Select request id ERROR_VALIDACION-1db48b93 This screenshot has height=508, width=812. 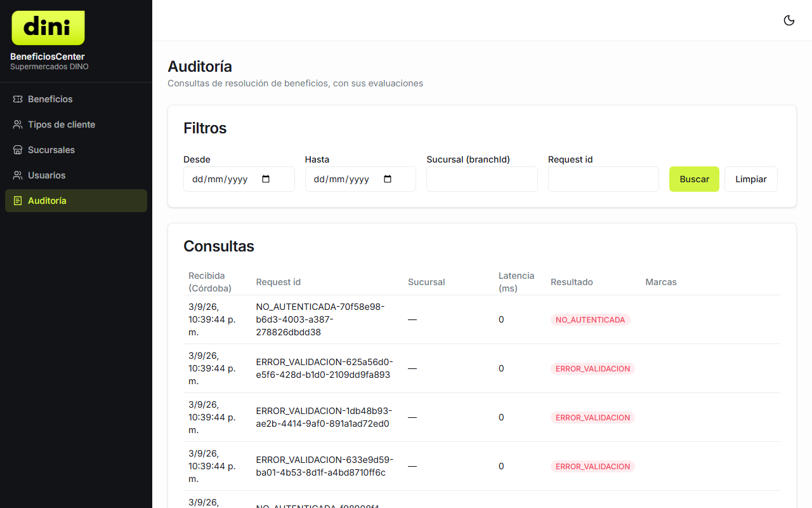(324, 417)
